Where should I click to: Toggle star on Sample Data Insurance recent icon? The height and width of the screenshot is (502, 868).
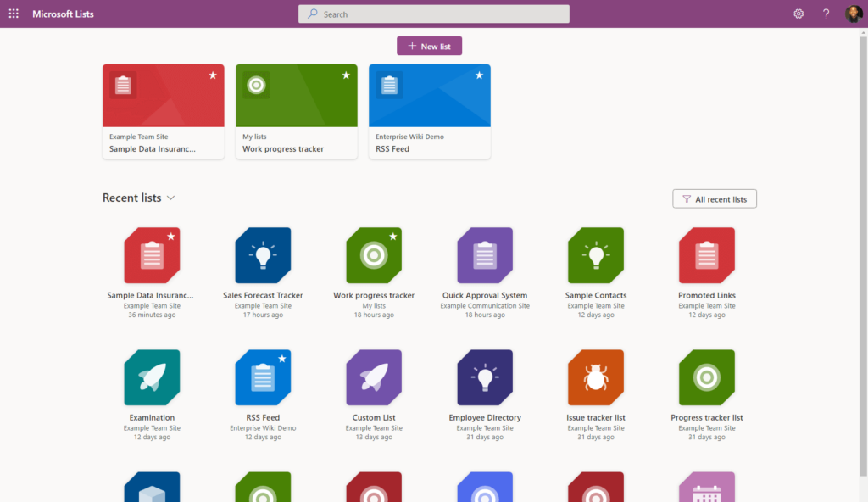point(171,237)
